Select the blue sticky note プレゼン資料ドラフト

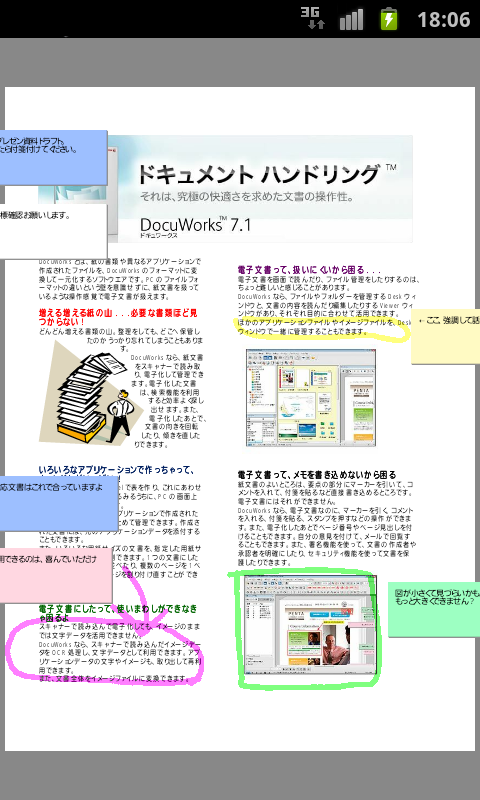click(53, 158)
